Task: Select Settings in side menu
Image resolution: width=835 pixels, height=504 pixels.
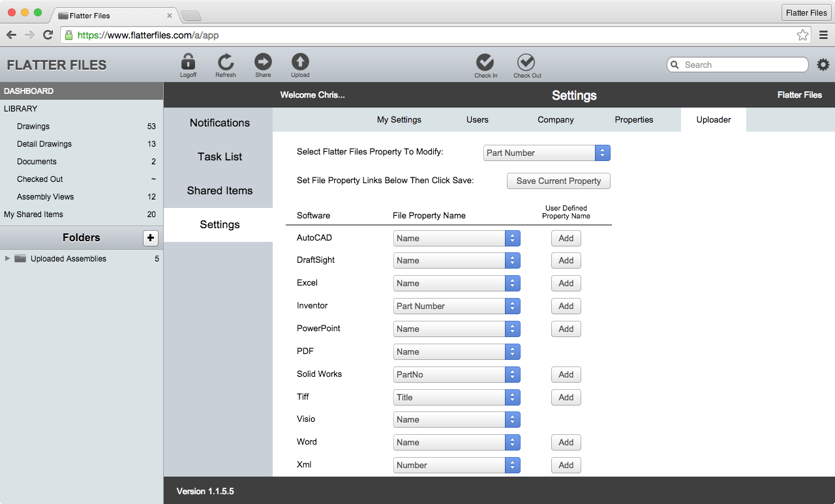Action: click(x=219, y=225)
